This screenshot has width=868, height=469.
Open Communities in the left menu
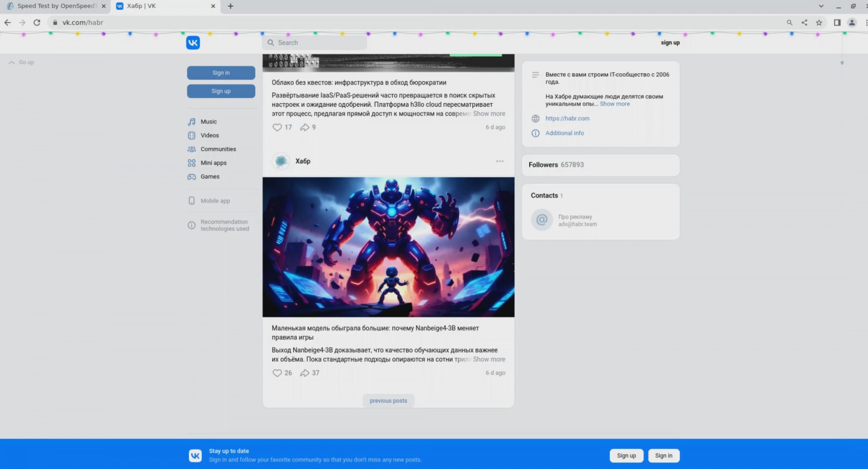click(x=218, y=149)
